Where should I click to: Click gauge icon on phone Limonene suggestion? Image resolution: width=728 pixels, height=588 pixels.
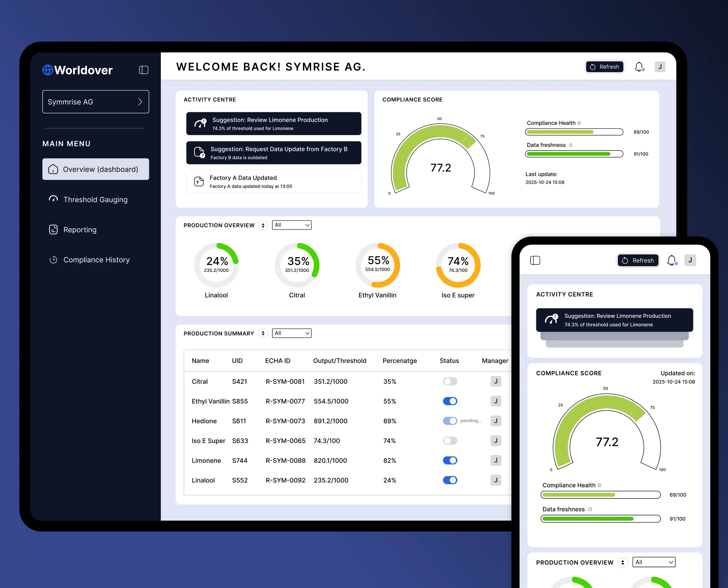click(552, 319)
